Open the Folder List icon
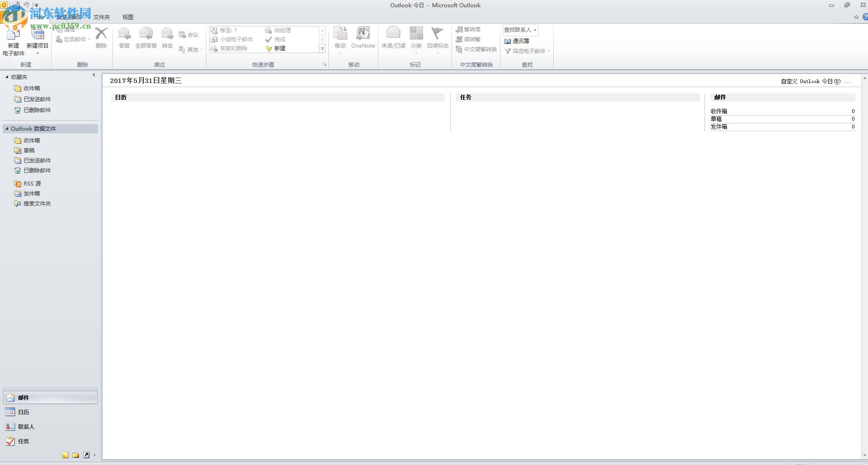868x465 pixels. 75,455
